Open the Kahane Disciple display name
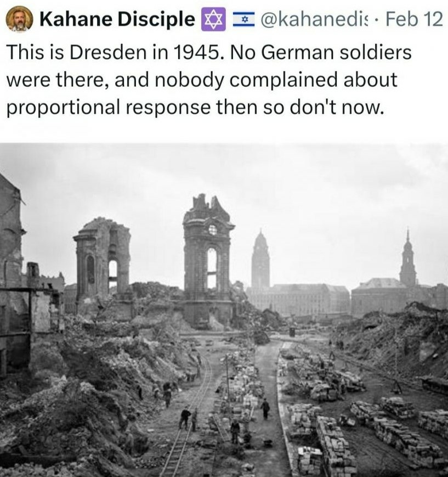 point(117,19)
